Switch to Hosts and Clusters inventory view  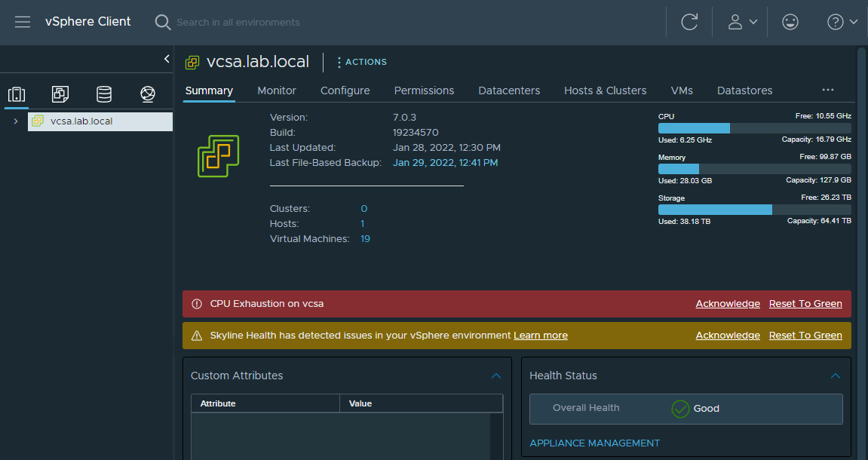(17, 95)
